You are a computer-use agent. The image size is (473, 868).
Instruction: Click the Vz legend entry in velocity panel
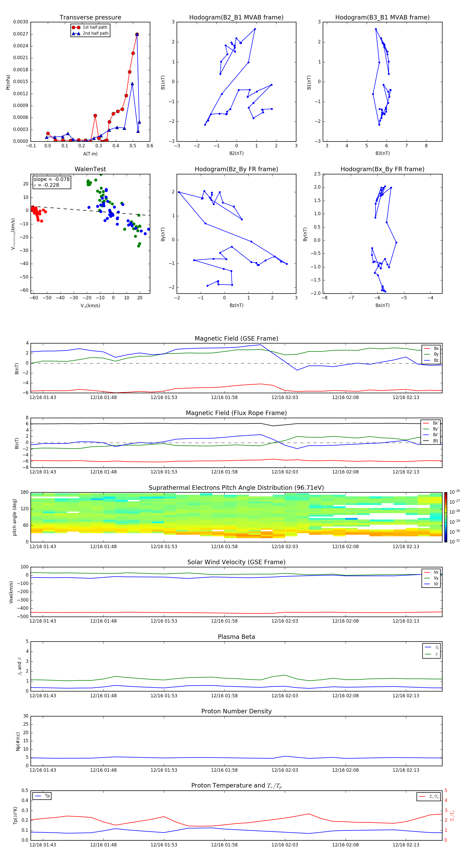point(431,584)
